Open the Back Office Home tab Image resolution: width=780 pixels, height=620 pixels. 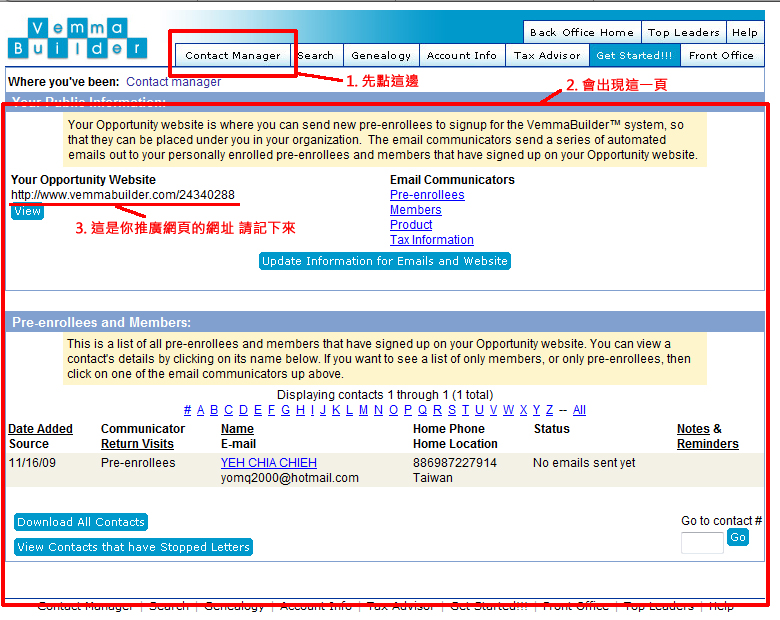click(582, 32)
